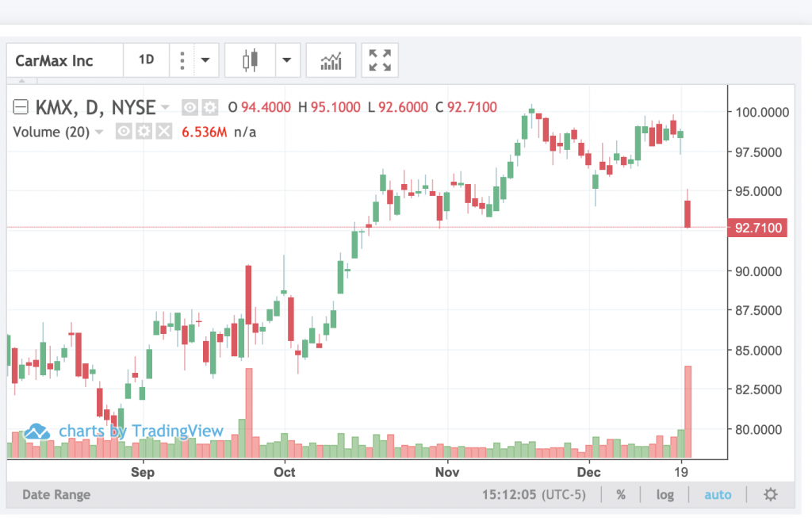
Task: Toggle auto scale mode
Action: tap(718, 495)
